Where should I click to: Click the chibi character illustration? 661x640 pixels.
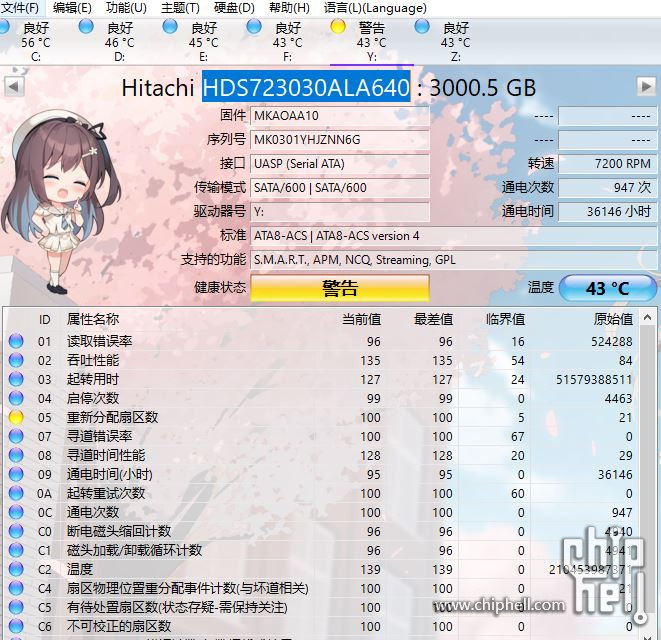(x=59, y=202)
